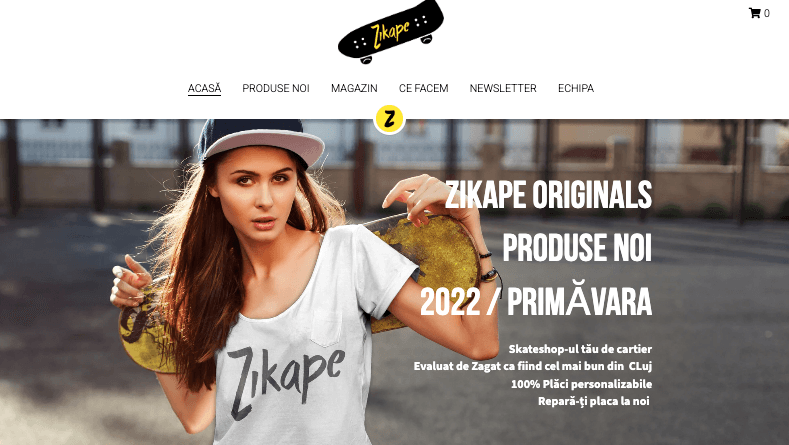
Task: Click the Zikape skateboard logo
Action: click(x=390, y=32)
